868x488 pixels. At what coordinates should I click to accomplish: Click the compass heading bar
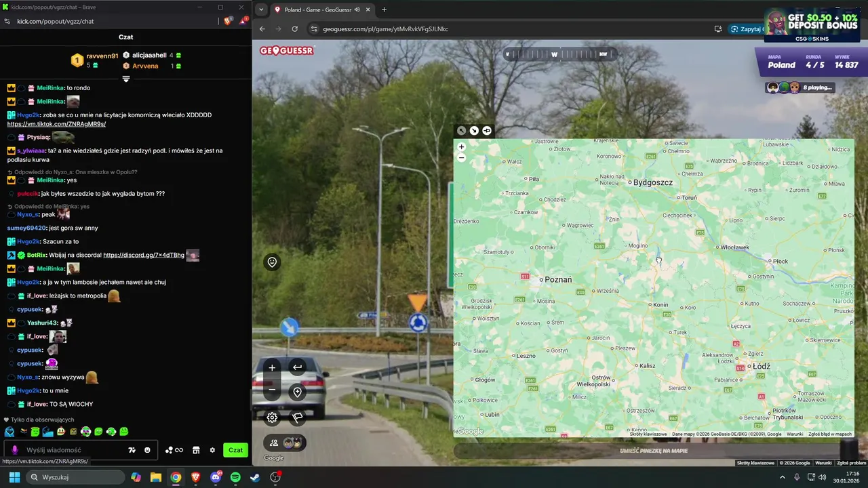click(x=559, y=54)
